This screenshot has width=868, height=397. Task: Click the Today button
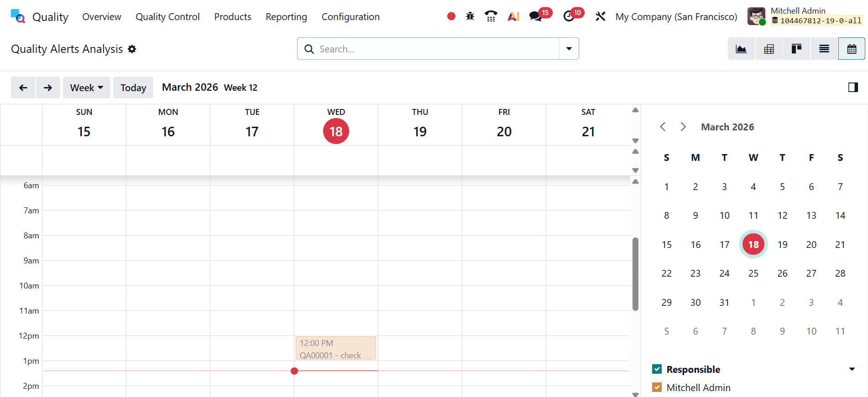(x=133, y=88)
